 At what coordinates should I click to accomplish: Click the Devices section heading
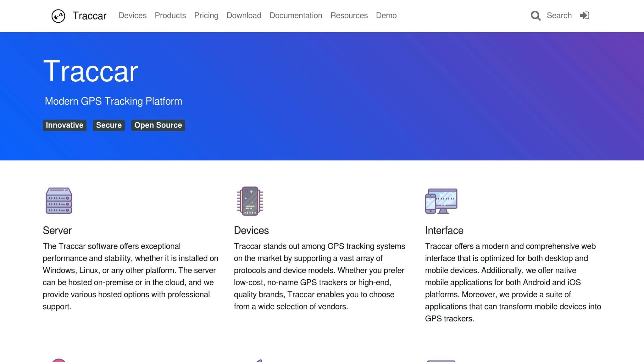(251, 230)
